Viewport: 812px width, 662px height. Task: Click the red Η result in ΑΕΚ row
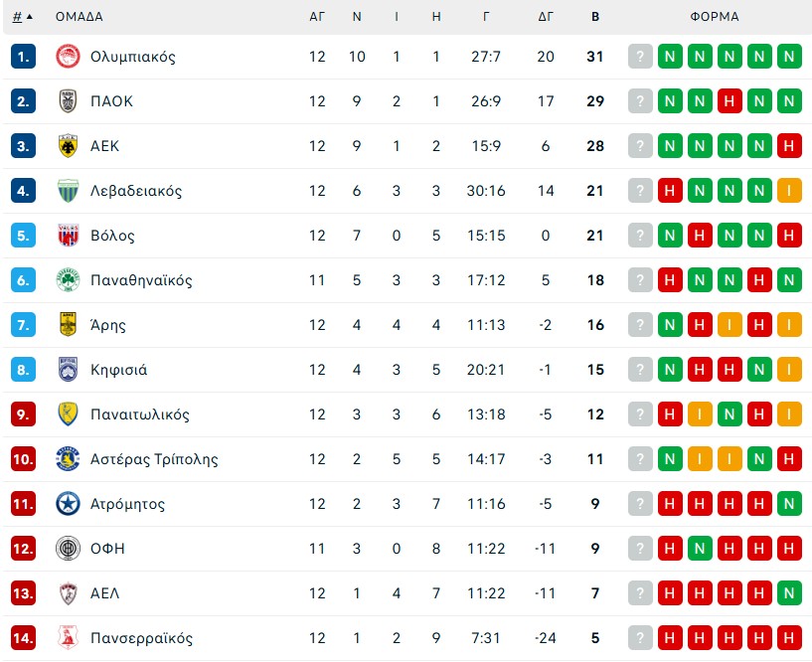tap(790, 146)
